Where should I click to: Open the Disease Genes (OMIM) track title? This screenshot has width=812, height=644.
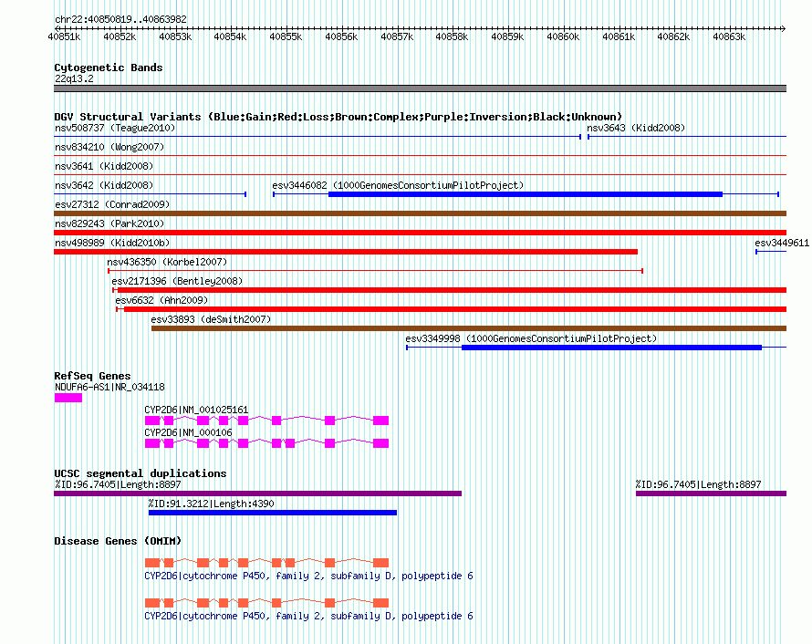click(118, 541)
